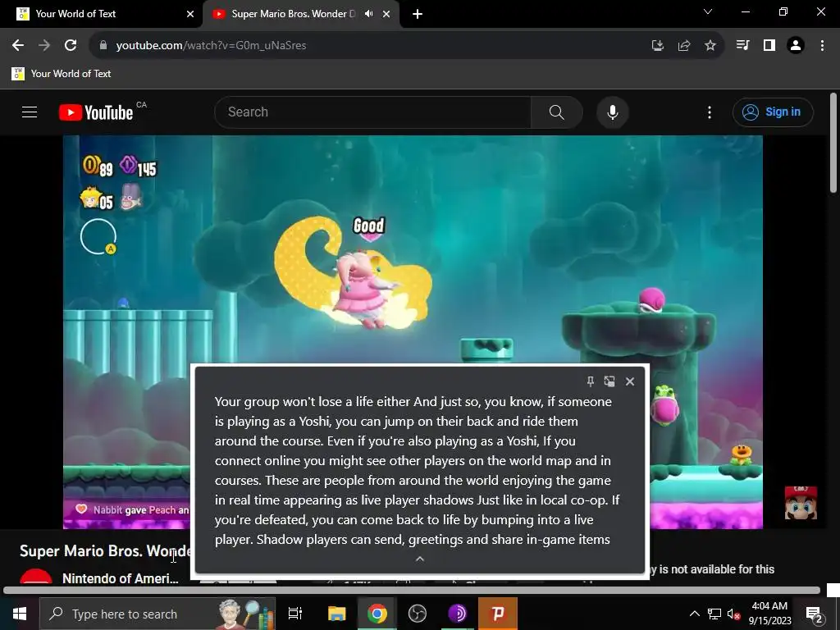The width and height of the screenshot is (840, 630).
Task: Toggle the browser side panel
Action: tap(769, 45)
